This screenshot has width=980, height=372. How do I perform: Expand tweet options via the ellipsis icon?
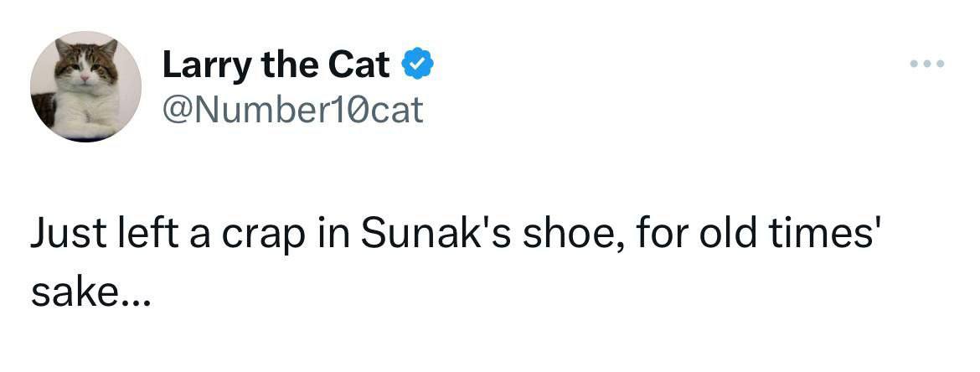pyautogui.click(x=929, y=64)
